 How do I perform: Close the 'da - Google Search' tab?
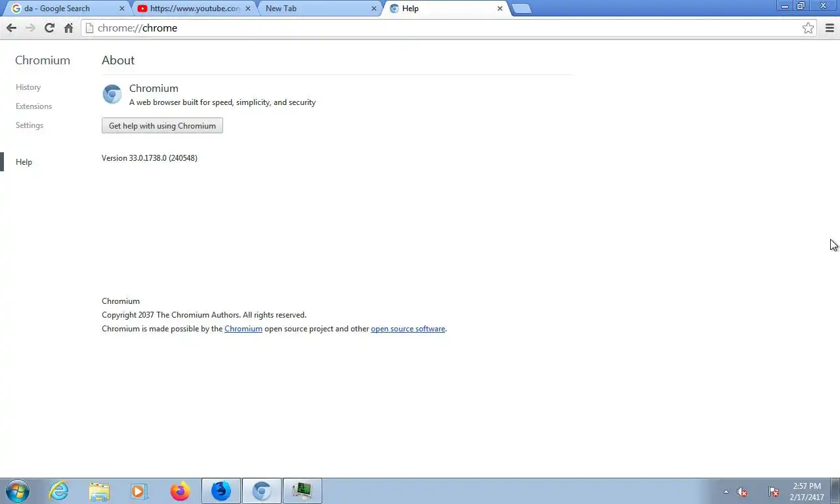click(x=121, y=9)
